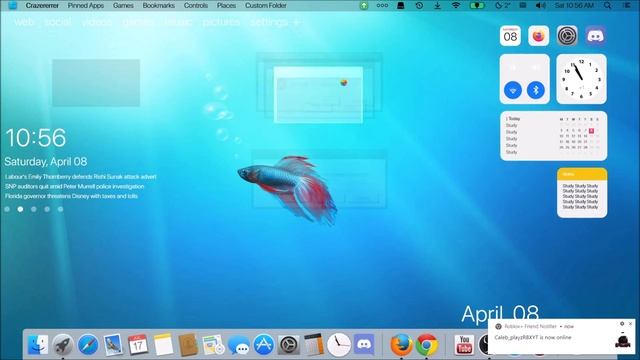Select the fifth news page dot
The width and height of the screenshot is (640, 360).
pyautogui.click(x=60, y=209)
